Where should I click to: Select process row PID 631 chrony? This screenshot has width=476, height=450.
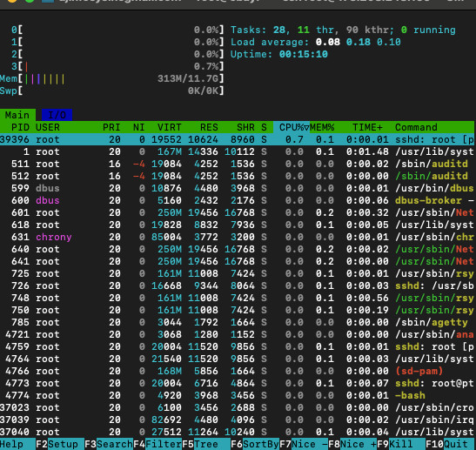(x=237, y=237)
